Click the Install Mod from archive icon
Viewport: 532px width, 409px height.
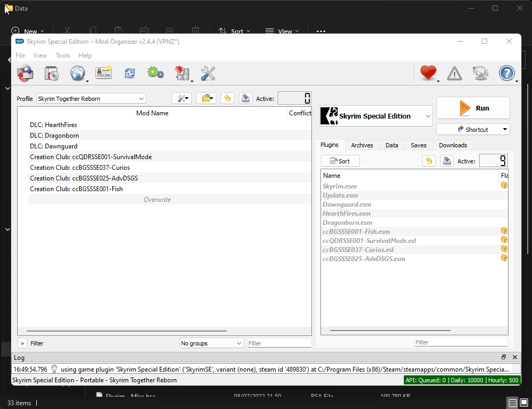(x=51, y=73)
